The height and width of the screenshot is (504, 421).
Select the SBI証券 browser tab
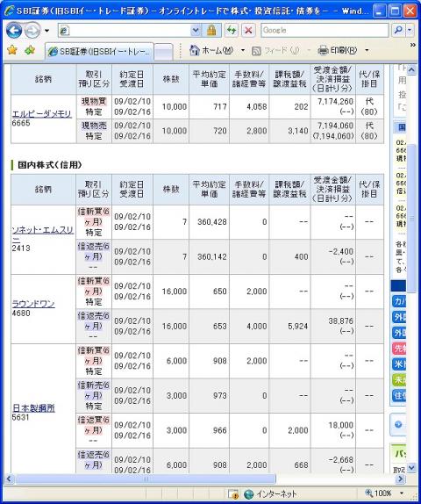[x=99, y=51]
